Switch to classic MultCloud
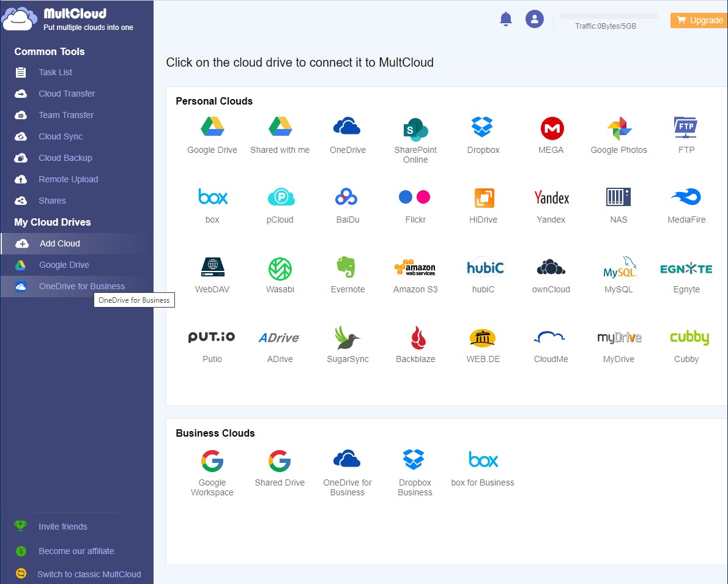The image size is (728, 584). (x=89, y=574)
